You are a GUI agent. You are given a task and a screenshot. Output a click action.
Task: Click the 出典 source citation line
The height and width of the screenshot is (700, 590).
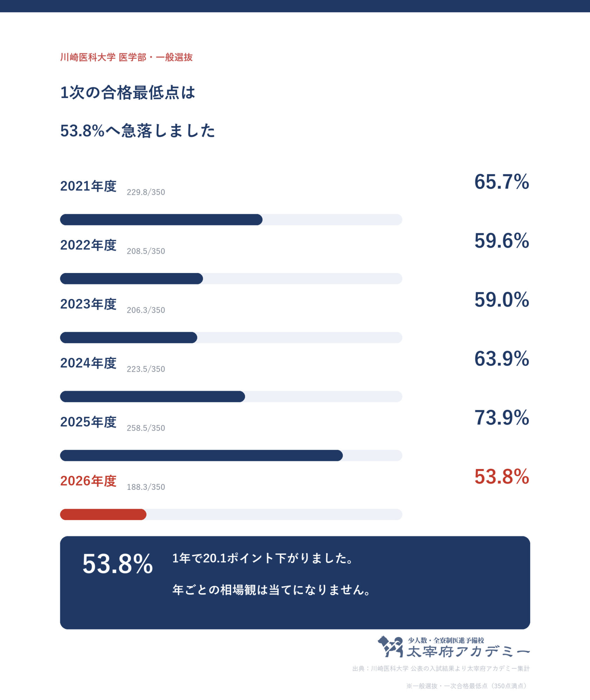pos(441,668)
